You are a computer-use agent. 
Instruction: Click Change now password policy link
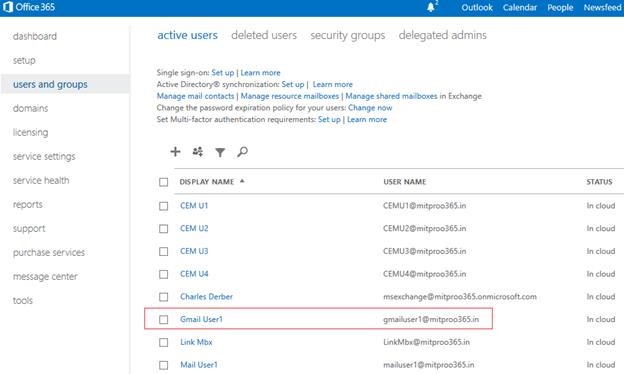click(x=370, y=108)
